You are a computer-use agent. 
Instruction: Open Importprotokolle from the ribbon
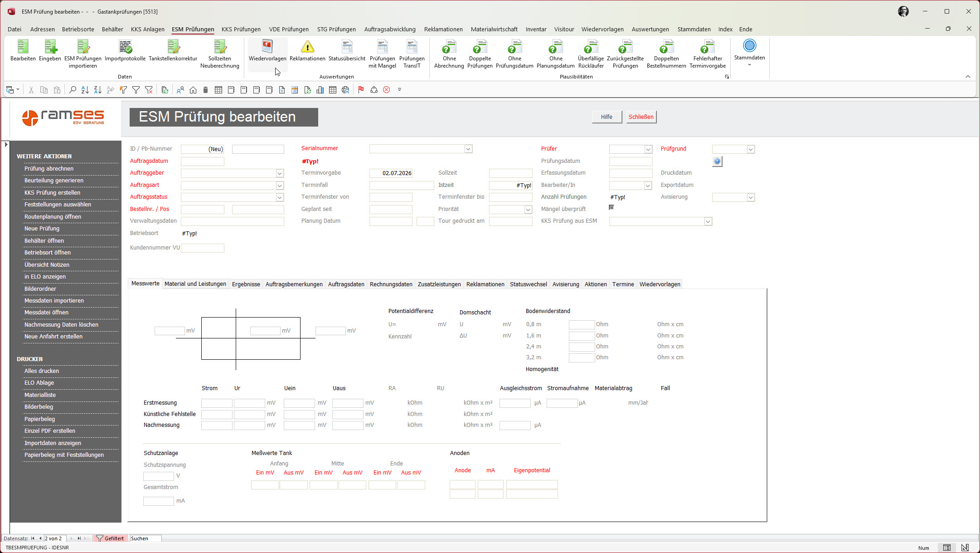(x=125, y=50)
